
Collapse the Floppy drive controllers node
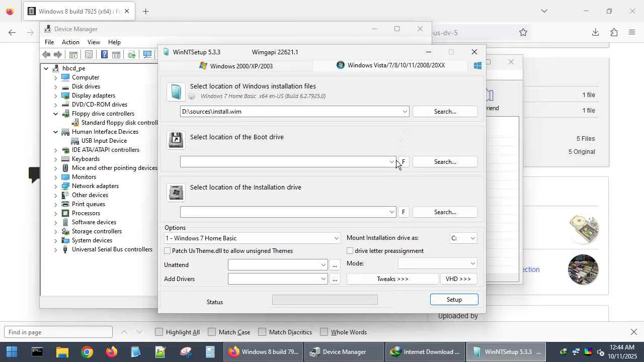(x=56, y=114)
